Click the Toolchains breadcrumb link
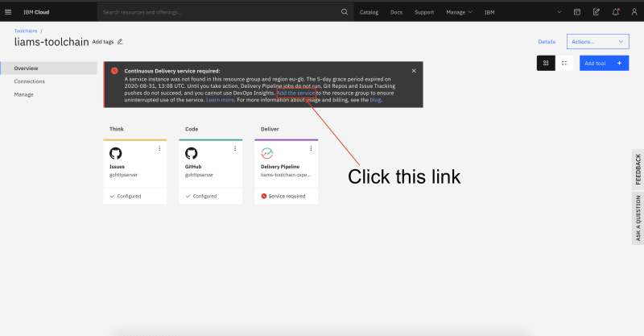This screenshot has height=336, width=644. click(26, 31)
